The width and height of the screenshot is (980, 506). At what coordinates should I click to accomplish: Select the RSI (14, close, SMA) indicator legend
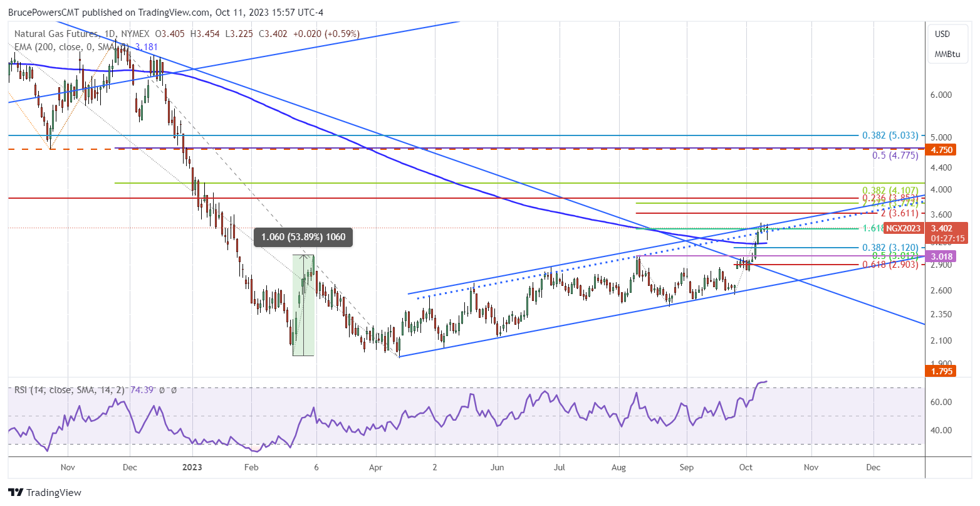pyautogui.click(x=70, y=389)
